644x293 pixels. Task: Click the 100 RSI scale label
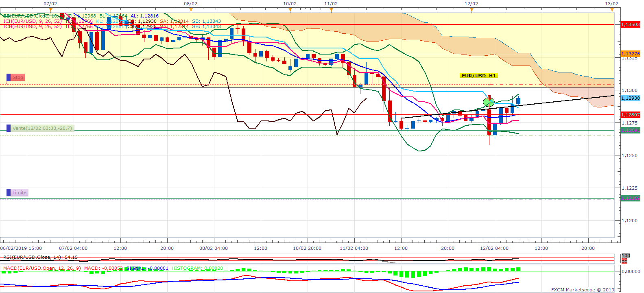tap(626, 256)
